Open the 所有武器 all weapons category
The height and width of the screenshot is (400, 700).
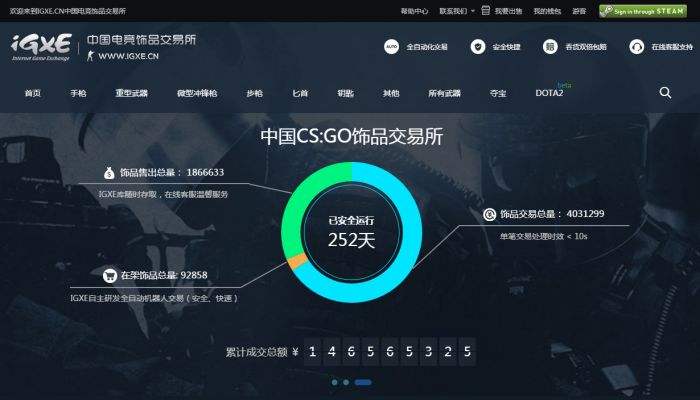coord(444,93)
